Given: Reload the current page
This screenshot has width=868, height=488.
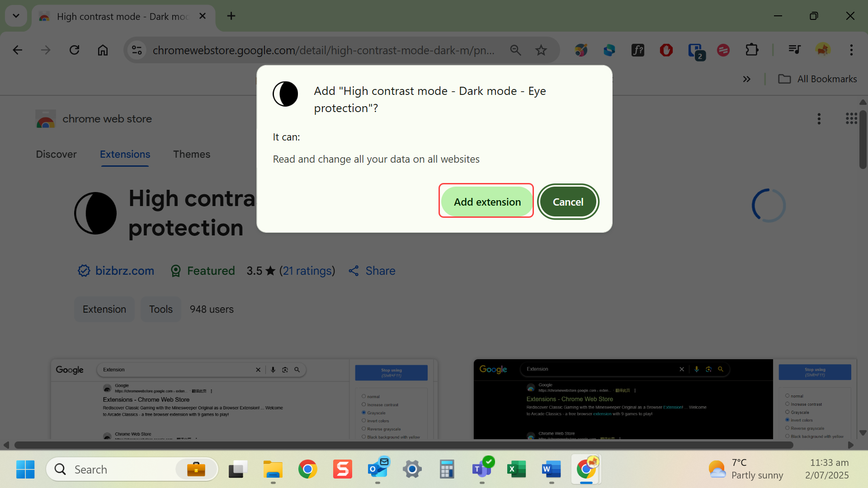Looking at the screenshot, I should [x=74, y=50].
